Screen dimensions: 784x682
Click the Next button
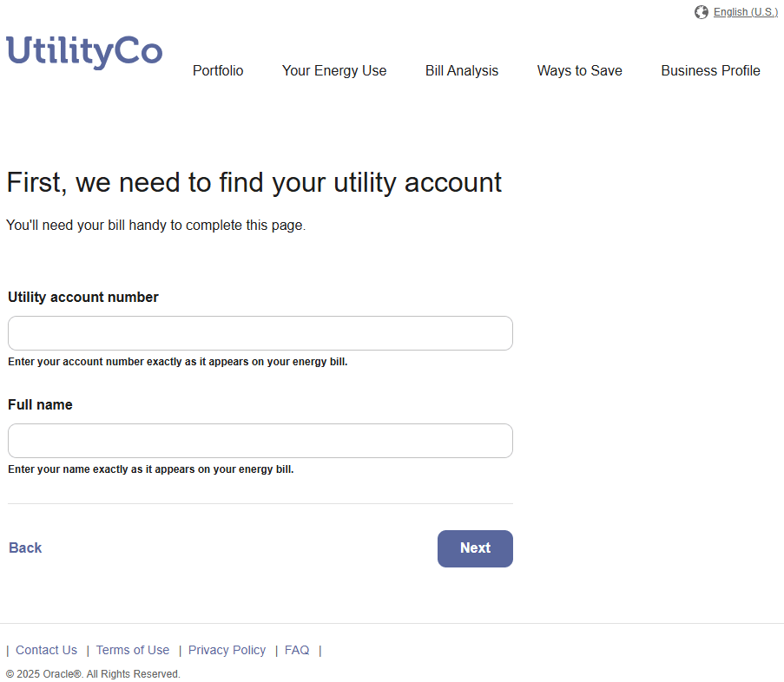pos(475,548)
